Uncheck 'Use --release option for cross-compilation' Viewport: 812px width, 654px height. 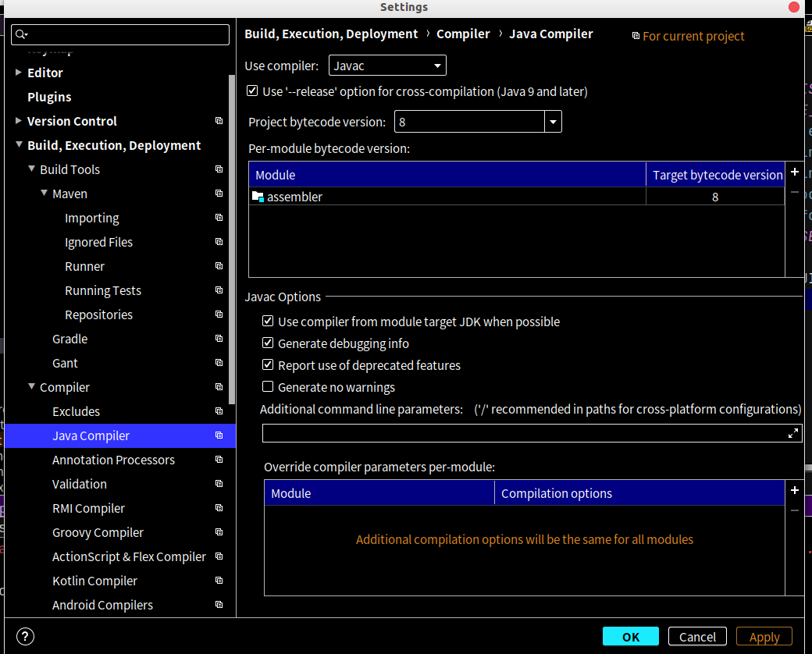click(252, 91)
